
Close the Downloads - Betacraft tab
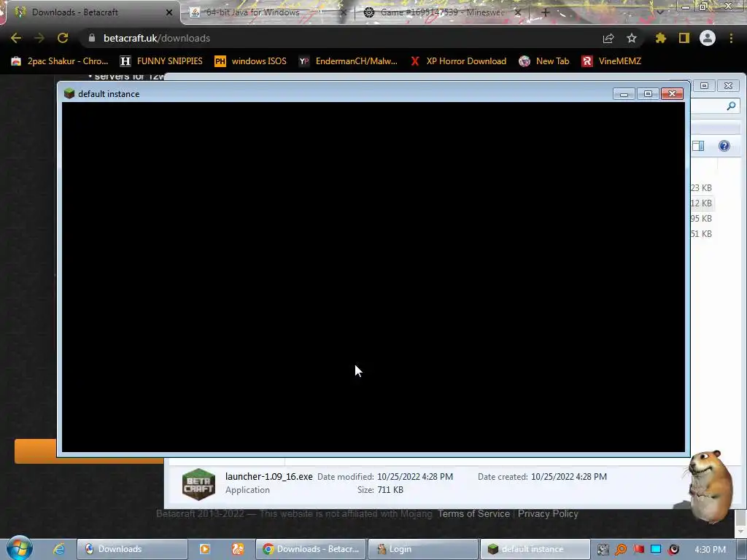(x=169, y=12)
